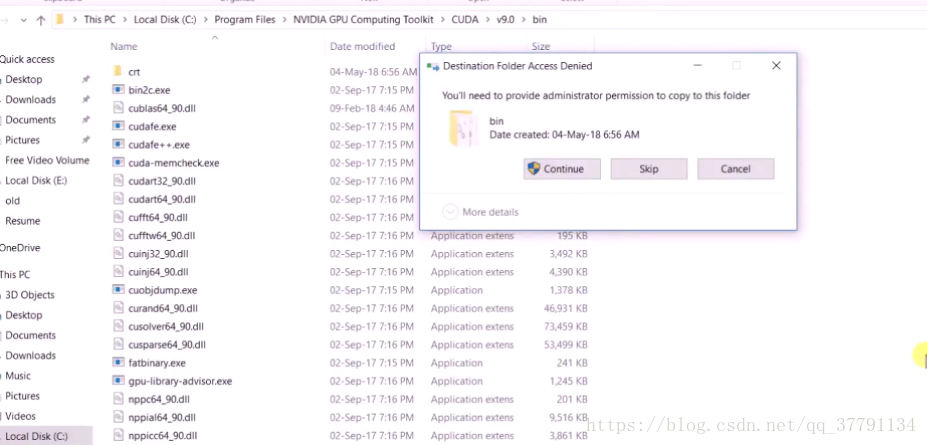Click the cuobjdump.exe application icon

(x=118, y=290)
